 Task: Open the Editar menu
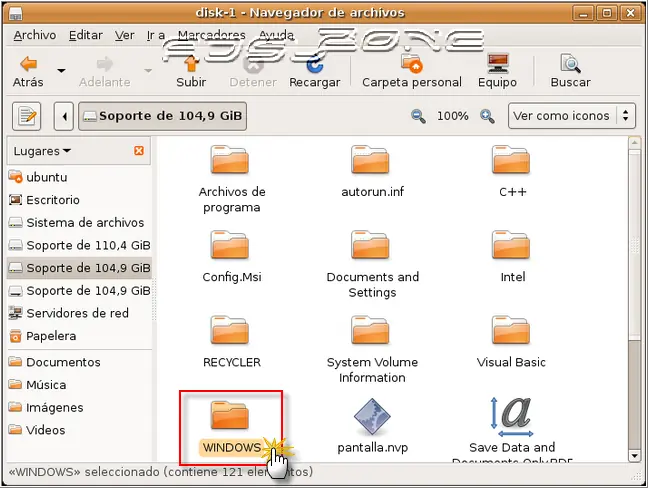(x=86, y=36)
